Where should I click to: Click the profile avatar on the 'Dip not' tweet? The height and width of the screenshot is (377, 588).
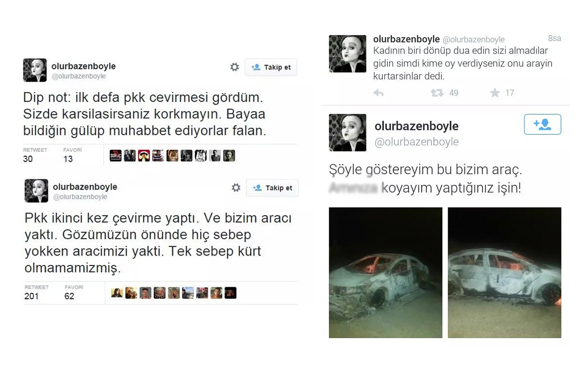click(35, 70)
